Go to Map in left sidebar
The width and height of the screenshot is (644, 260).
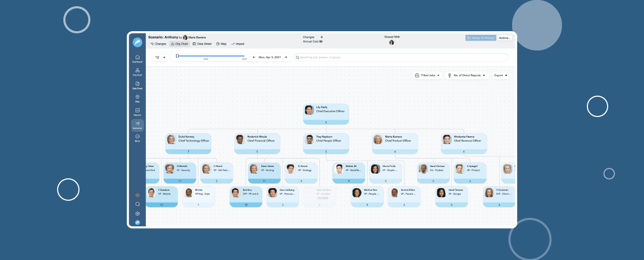point(137,98)
